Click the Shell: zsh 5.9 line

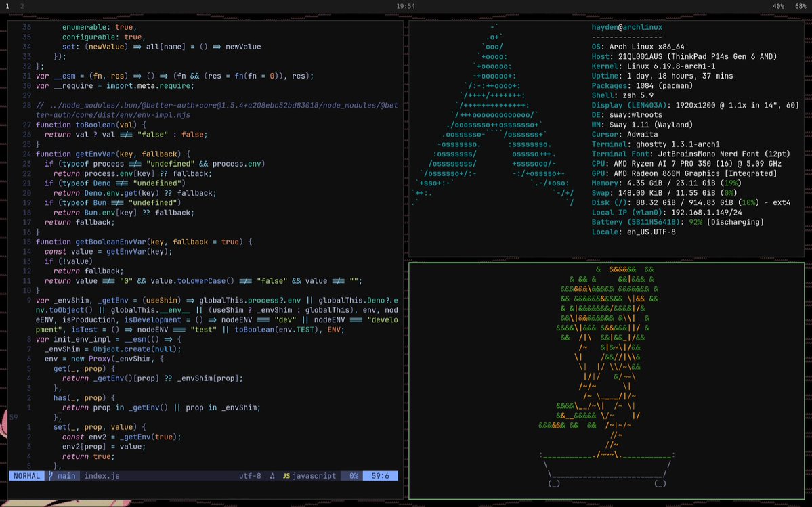pos(622,95)
